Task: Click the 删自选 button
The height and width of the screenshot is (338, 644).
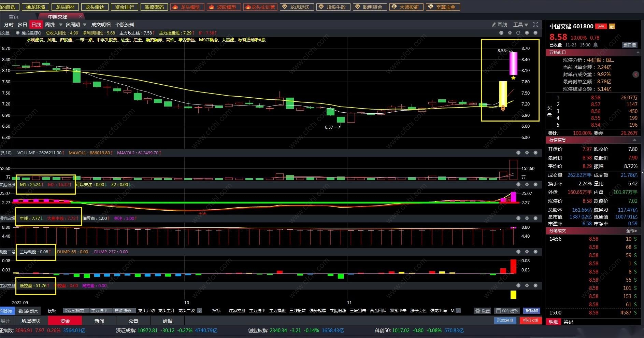Action: point(630,45)
